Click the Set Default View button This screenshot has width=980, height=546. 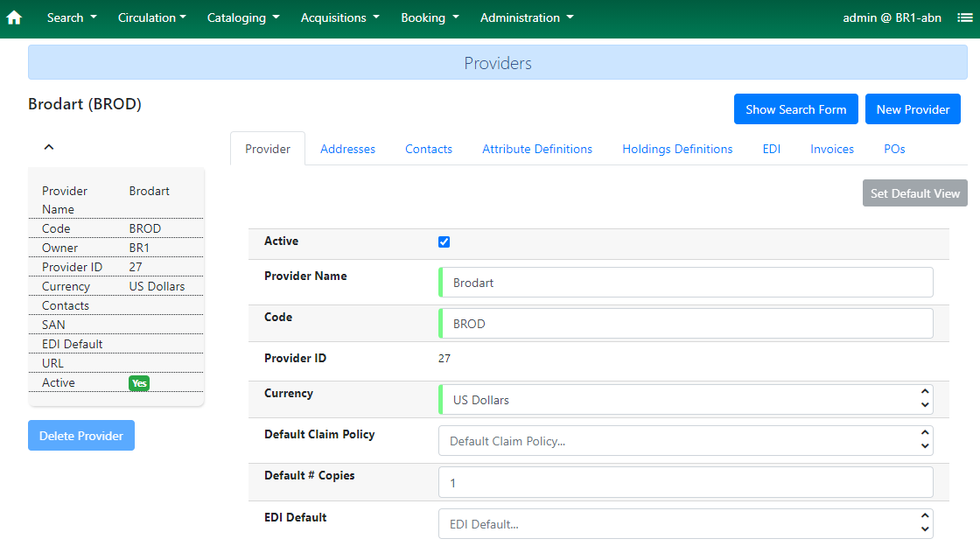[914, 193]
